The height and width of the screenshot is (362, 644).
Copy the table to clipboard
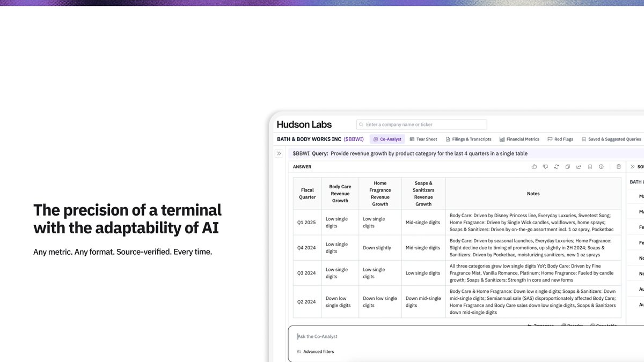pyautogui.click(x=605, y=326)
